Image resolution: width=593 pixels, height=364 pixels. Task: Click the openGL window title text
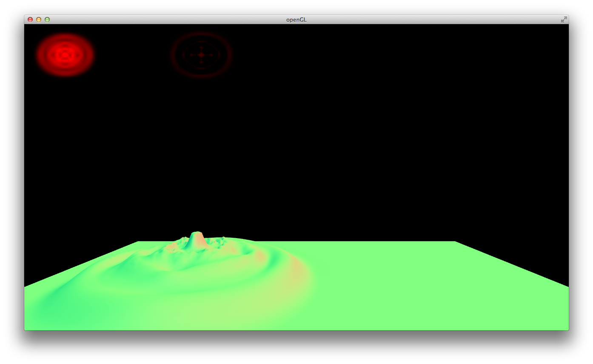coord(296,20)
